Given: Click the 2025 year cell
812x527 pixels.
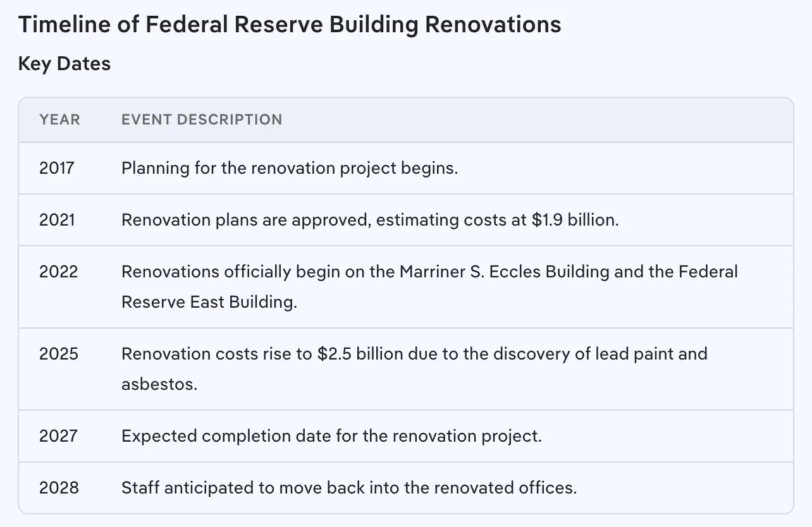Looking at the screenshot, I should [x=59, y=354].
